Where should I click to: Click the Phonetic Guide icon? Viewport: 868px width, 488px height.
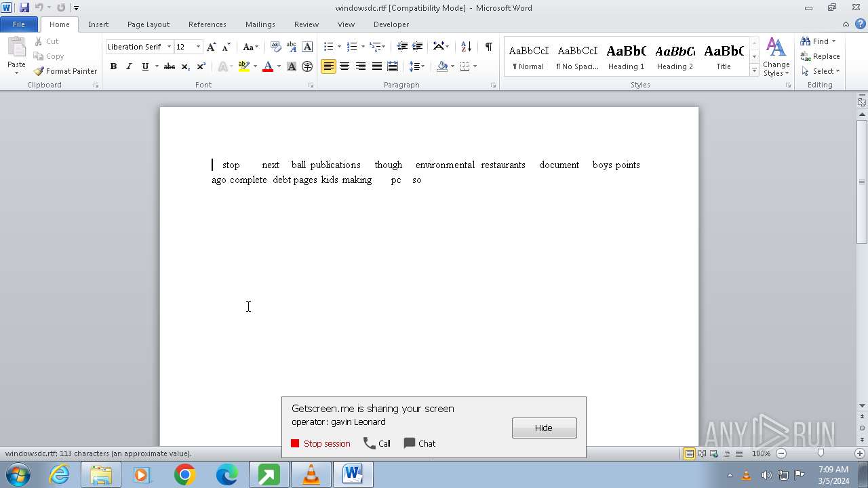[292, 47]
